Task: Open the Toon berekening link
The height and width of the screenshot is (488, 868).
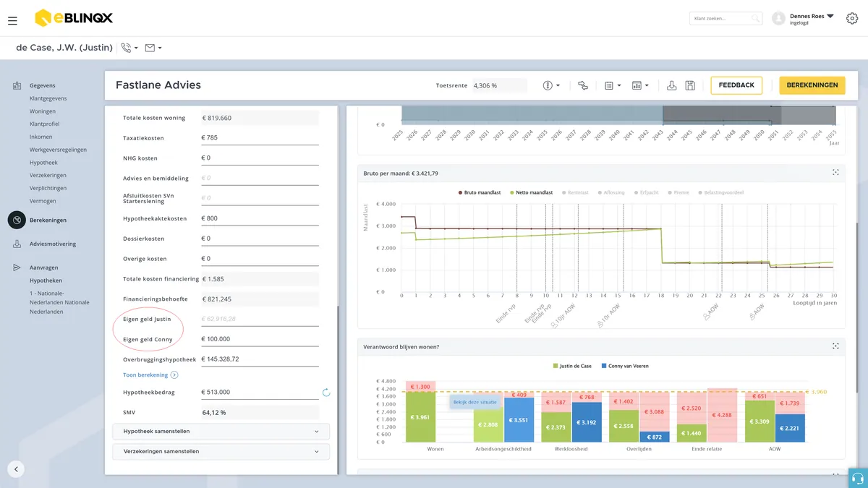Action: pos(150,375)
